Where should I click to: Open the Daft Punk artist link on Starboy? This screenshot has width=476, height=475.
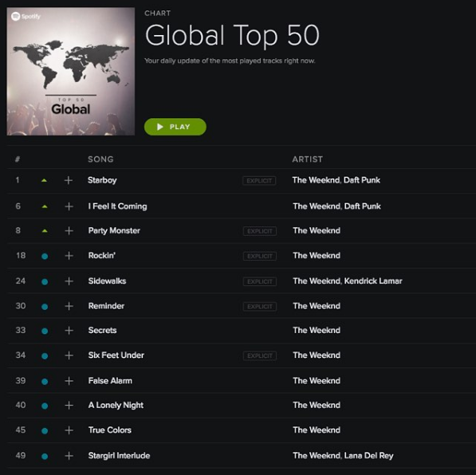click(x=361, y=180)
